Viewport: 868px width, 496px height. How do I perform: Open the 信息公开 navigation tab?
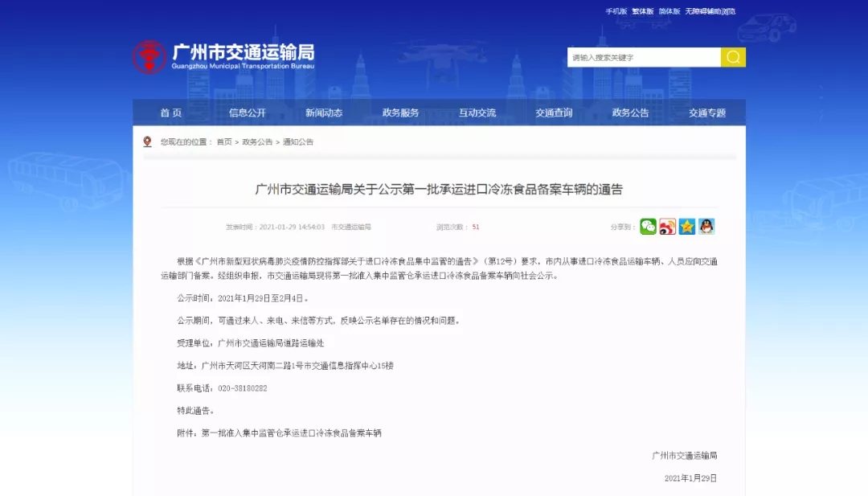(x=248, y=113)
